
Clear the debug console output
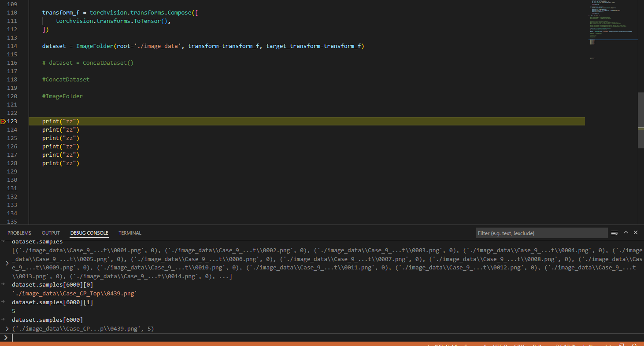point(614,233)
